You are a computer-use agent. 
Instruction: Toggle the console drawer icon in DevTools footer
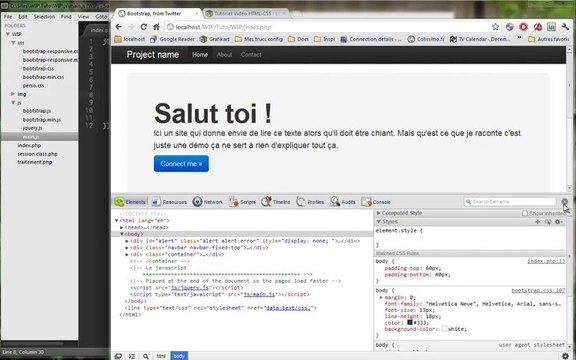pyautogui.click(x=132, y=356)
